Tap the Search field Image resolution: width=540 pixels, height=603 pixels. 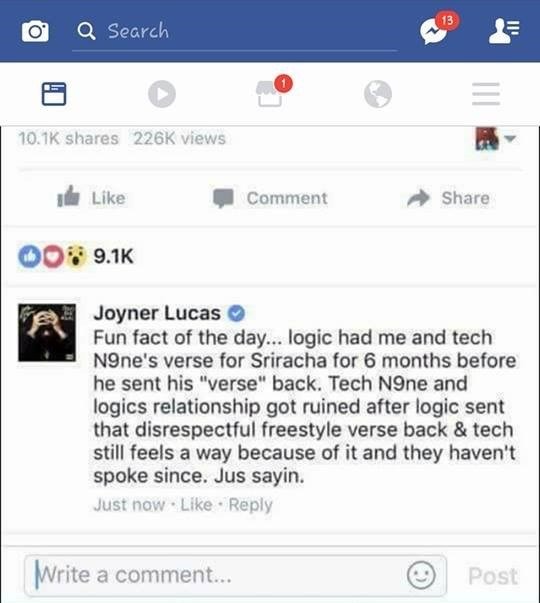tap(235, 32)
